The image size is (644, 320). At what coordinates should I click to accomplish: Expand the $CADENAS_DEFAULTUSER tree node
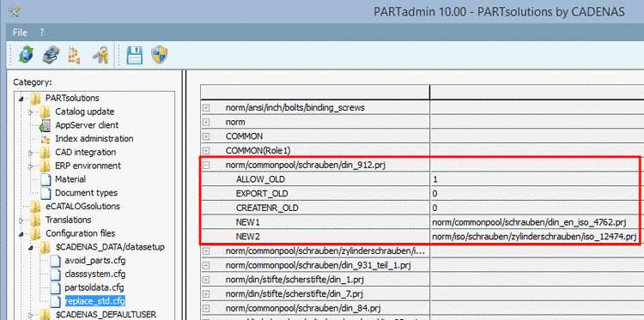pos(31,315)
